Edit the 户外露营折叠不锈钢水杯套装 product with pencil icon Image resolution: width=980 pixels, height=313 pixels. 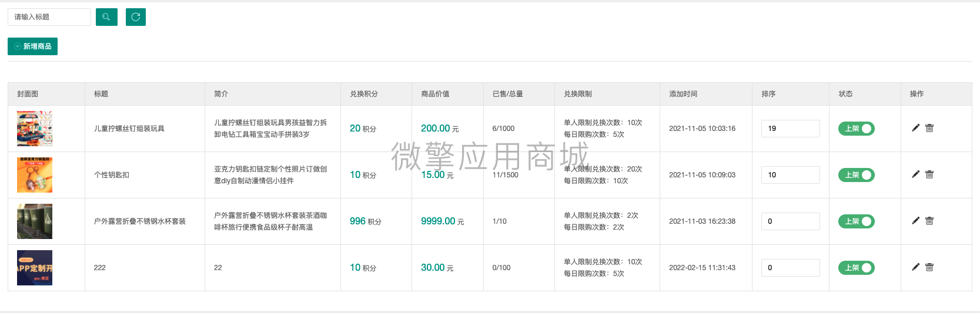[x=915, y=221]
